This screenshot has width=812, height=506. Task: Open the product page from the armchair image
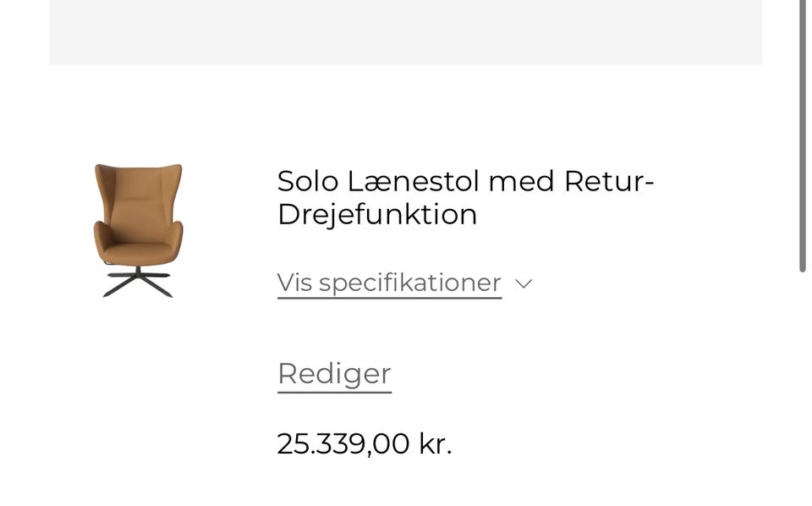point(138,230)
